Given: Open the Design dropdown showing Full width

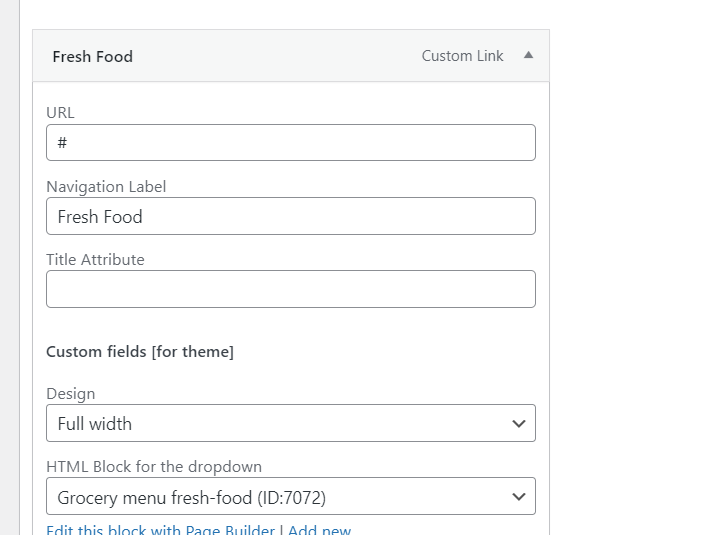Looking at the screenshot, I should [x=280, y=424].
